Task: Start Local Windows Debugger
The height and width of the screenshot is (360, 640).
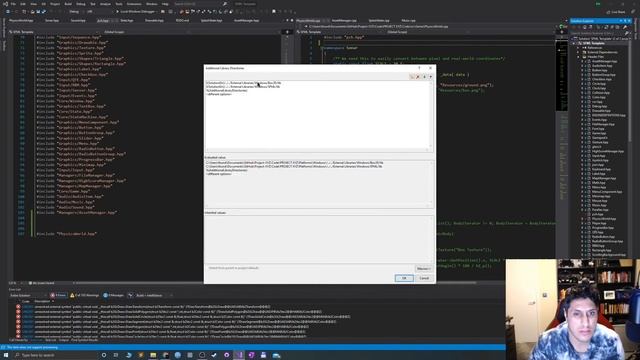Action: pyautogui.click(x=136, y=11)
